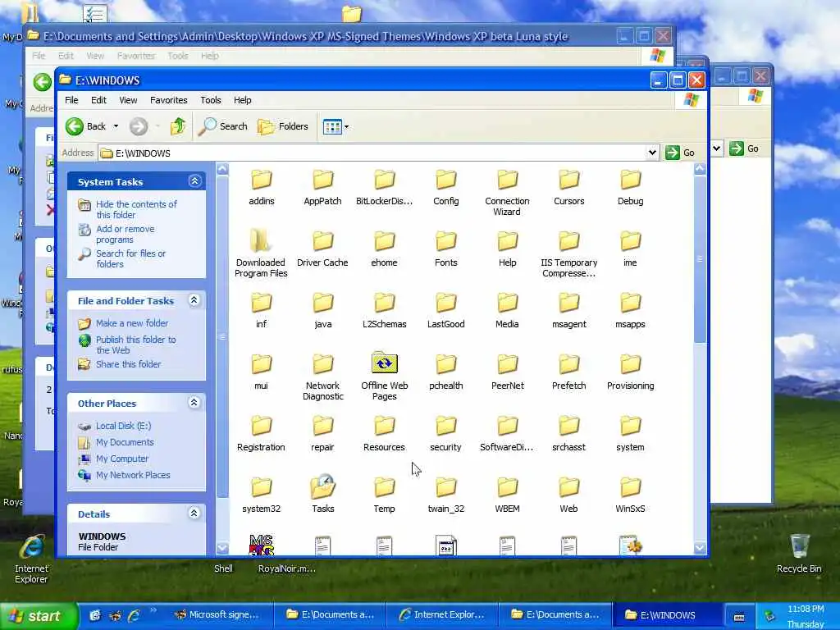Screen dimensions: 840x630
Task: Click the Back button in E:\WINDOWS toolbar
Action: 85,126
